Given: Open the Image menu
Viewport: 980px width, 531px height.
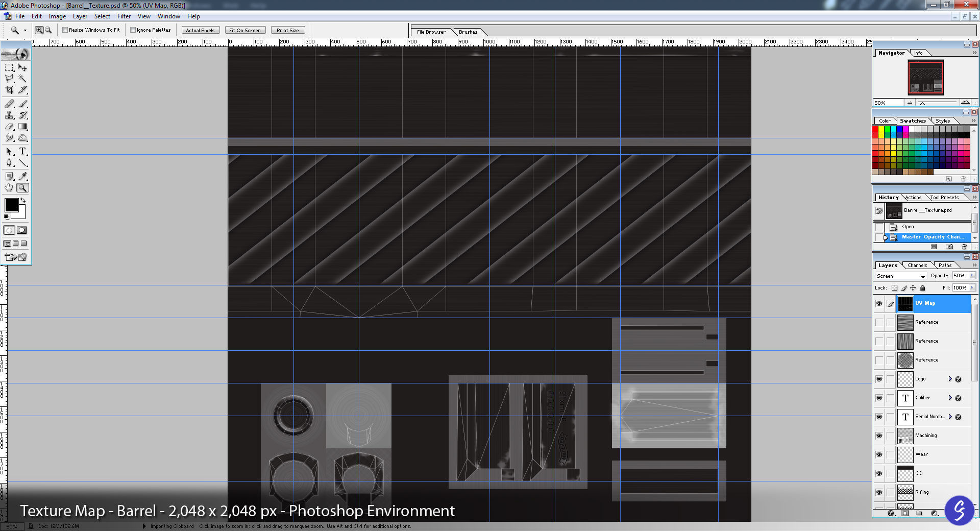Looking at the screenshot, I should coord(57,16).
